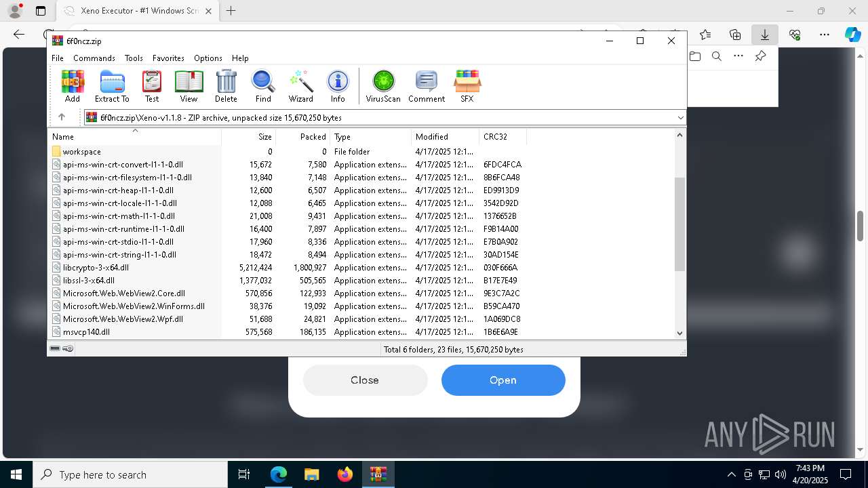Sort by Size column header
Image resolution: width=868 pixels, height=488 pixels.
tap(249, 136)
